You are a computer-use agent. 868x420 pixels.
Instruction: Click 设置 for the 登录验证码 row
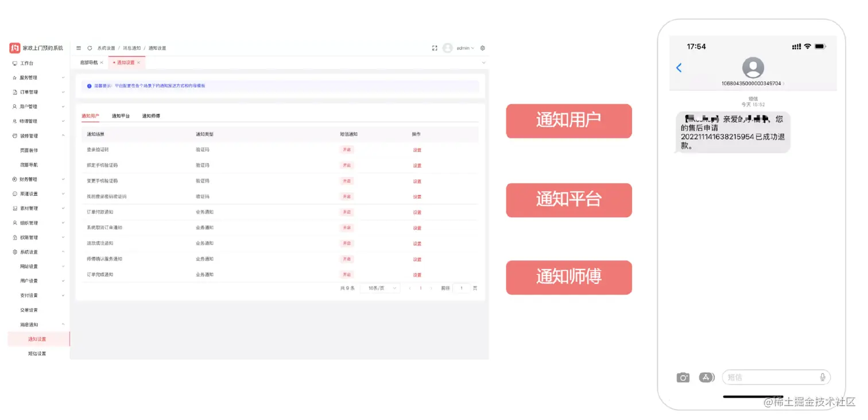coord(417,150)
